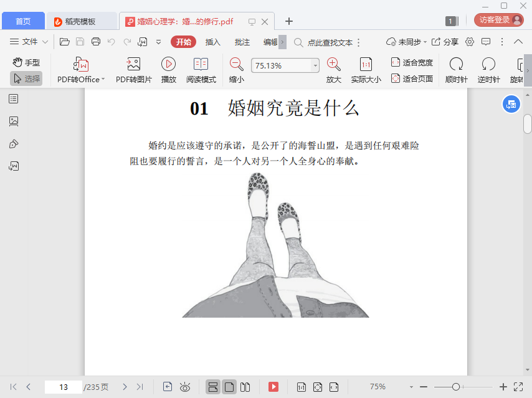The image size is (532, 398).
Task: Start the slideshow with the 播放 button
Action: tap(169, 70)
